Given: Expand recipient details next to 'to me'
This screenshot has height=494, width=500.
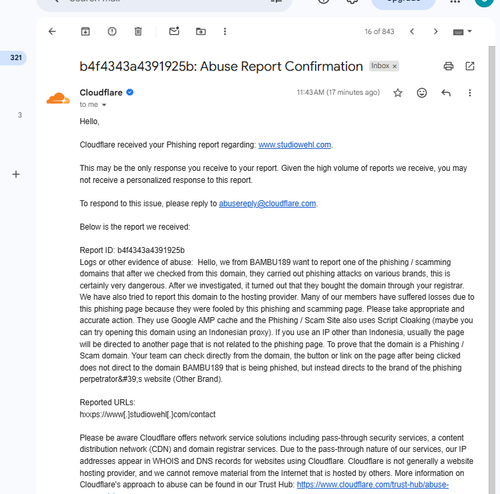Looking at the screenshot, I should [104, 105].
